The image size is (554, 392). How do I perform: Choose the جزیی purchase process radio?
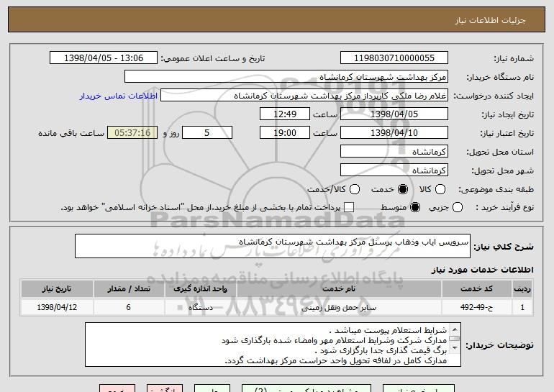458,207
